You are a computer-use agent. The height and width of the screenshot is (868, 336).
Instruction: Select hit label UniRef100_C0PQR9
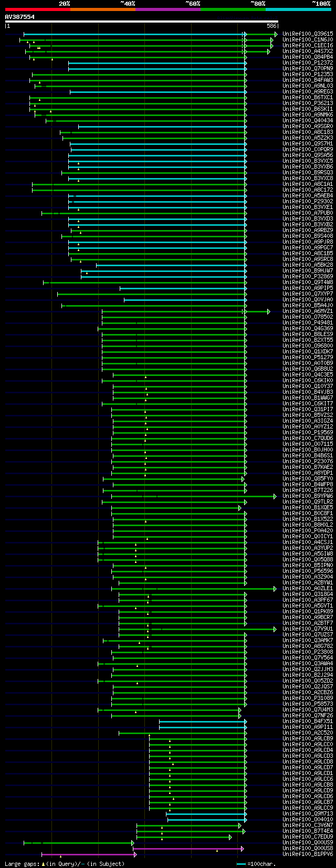coord(308,149)
